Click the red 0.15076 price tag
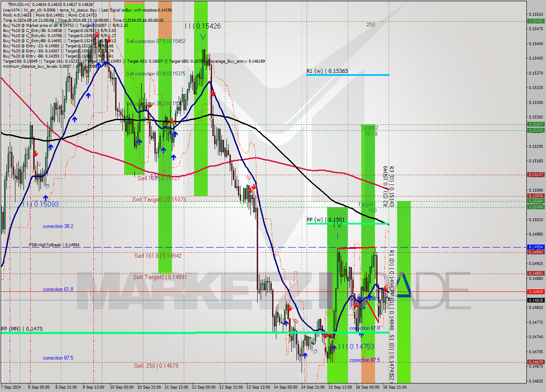 pos(536,196)
